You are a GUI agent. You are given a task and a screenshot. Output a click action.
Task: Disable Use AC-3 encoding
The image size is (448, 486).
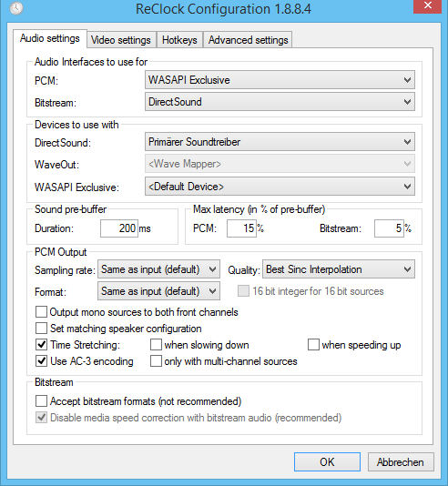tap(41, 361)
